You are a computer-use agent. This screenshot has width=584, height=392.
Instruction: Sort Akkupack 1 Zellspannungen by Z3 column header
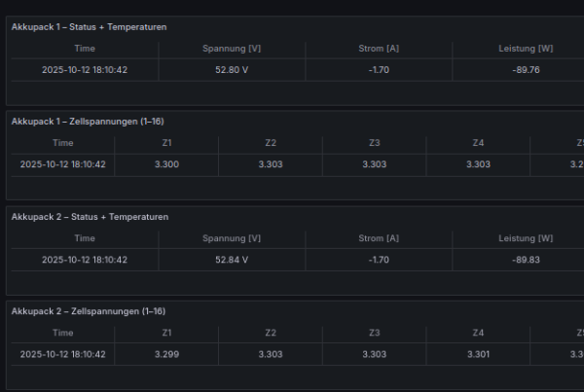[375, 143]
